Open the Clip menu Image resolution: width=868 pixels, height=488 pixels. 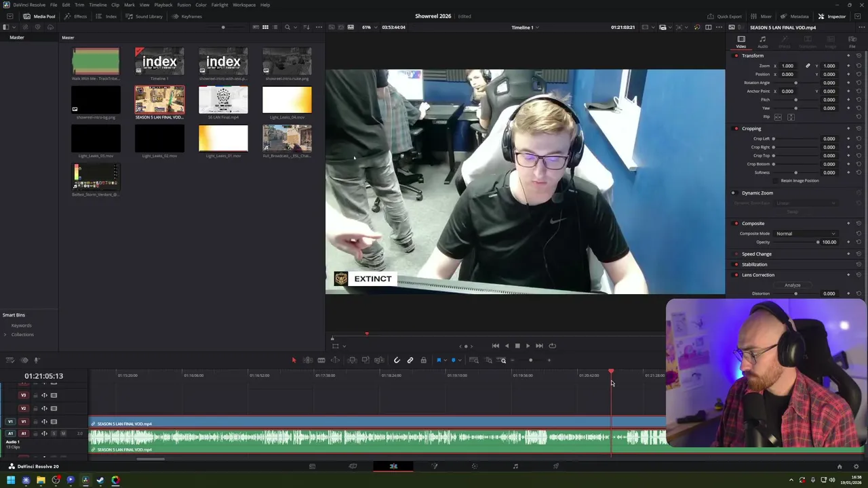[115, 5]
